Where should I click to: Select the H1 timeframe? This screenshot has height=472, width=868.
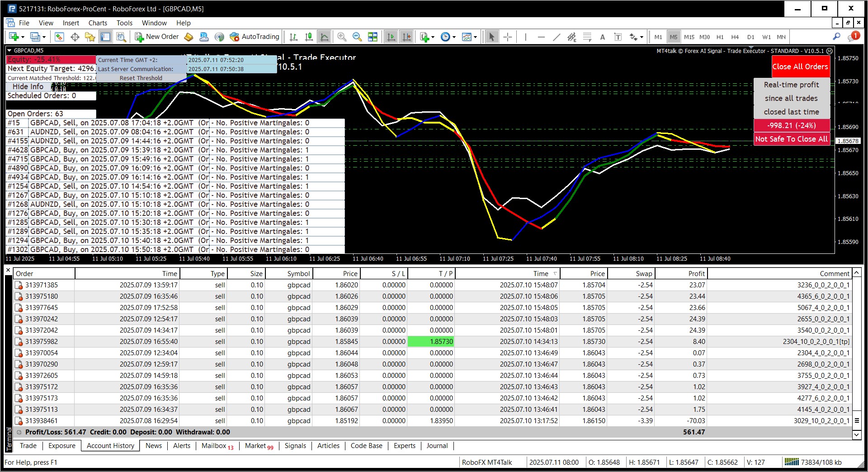(x=720, y=37)
